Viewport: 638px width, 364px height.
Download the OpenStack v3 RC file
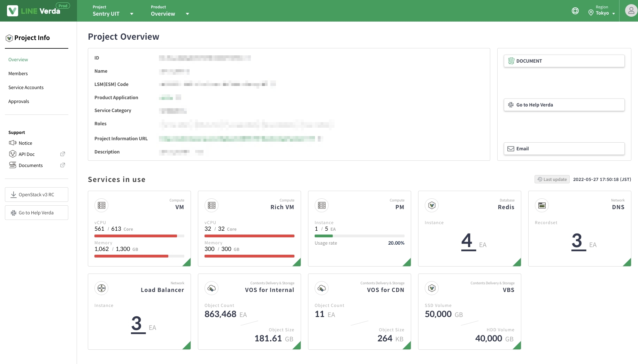[37, 195]
